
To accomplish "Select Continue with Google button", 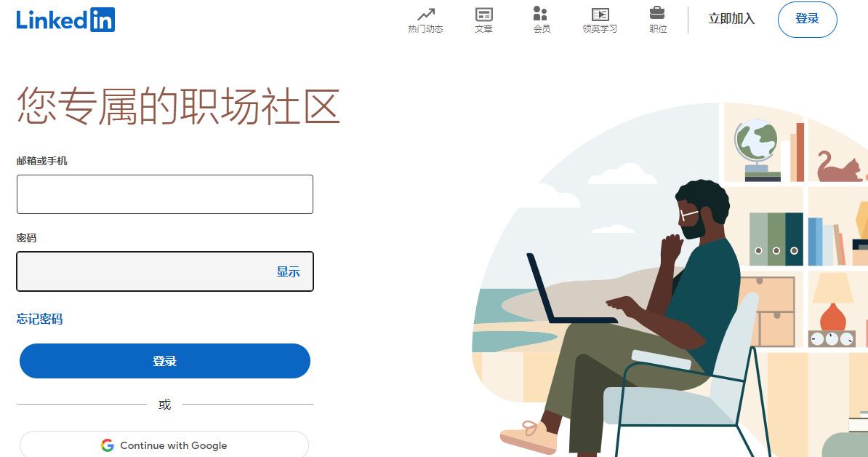I will [164, 444].
